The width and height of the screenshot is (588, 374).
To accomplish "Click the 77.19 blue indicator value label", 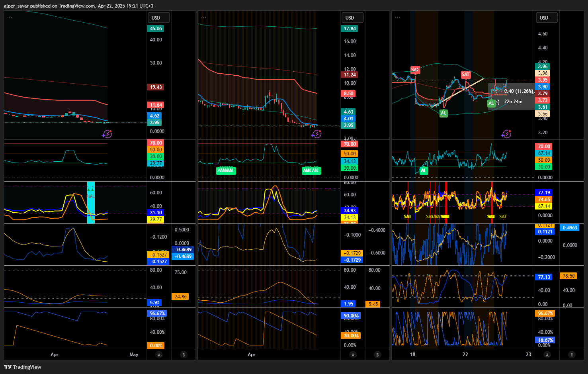I will [544, 193].
